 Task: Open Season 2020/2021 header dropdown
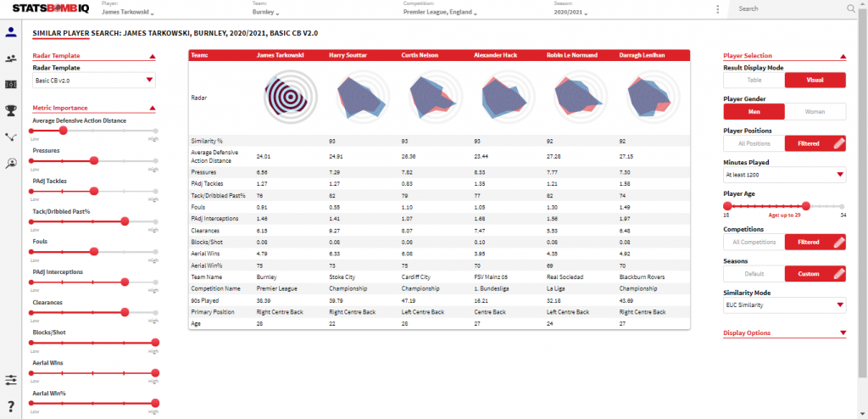[x=570, y=12]
